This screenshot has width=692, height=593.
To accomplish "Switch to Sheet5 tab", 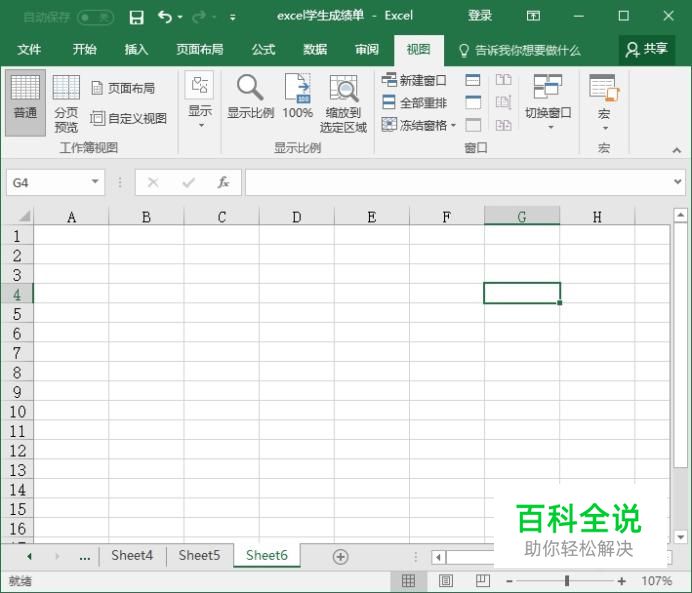I will [199, 555].
